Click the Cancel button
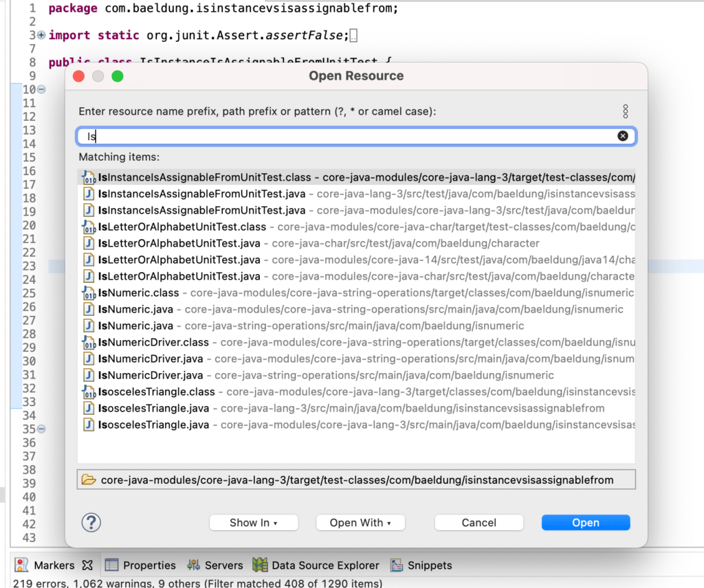The width and height of the screenshot is (704, 588). [478, 522]
